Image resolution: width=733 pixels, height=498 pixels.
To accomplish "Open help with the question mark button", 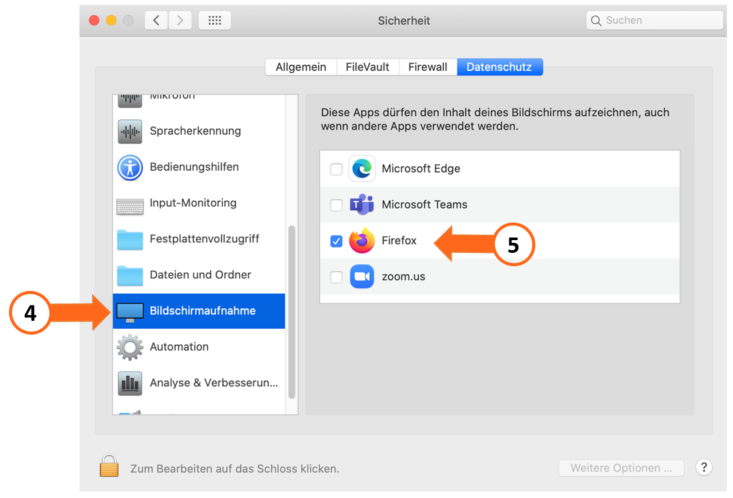I will click(x=704, y=467).
